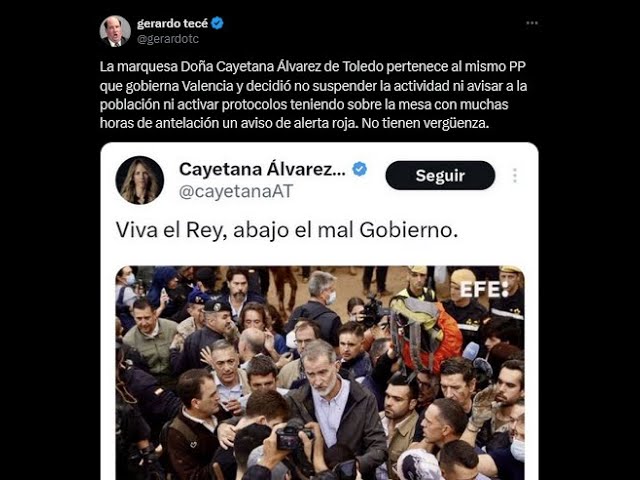This screenshot has width=640, height=480.
Task: Open the embedded EFE crowd photo
Action: point(320,373)
